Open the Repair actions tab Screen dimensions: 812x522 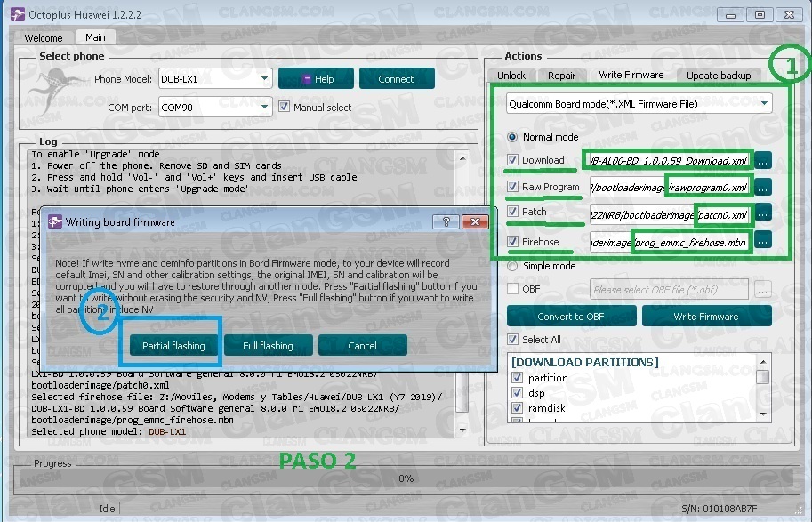(x=562, y=76)
